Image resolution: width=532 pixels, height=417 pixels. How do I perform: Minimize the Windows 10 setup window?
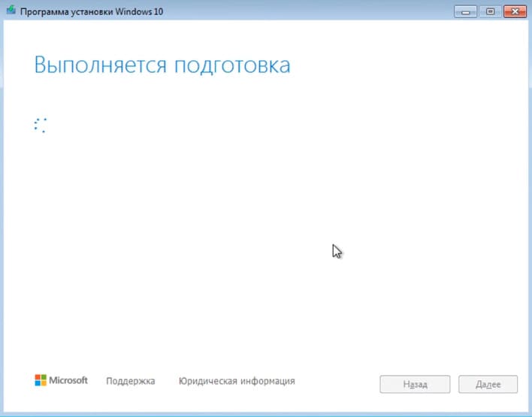point(466,11)
